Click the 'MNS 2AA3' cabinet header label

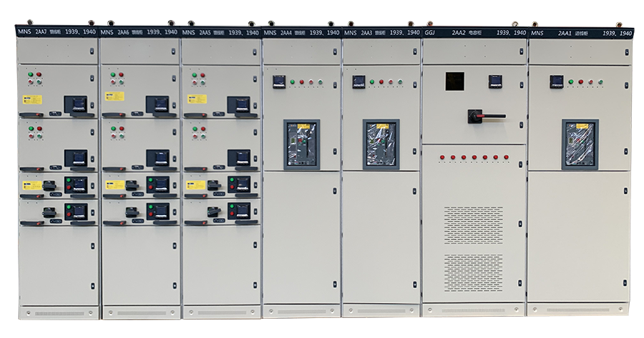(x=381, y=32)
